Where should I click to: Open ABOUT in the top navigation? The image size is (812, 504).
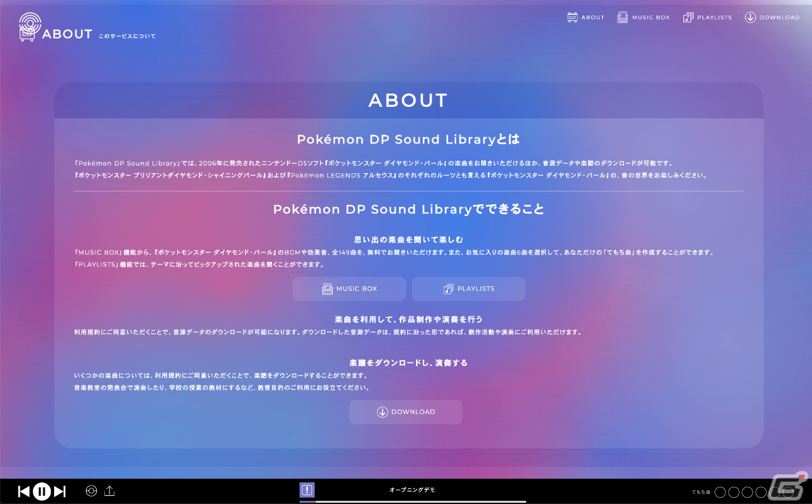pos(586,18)
